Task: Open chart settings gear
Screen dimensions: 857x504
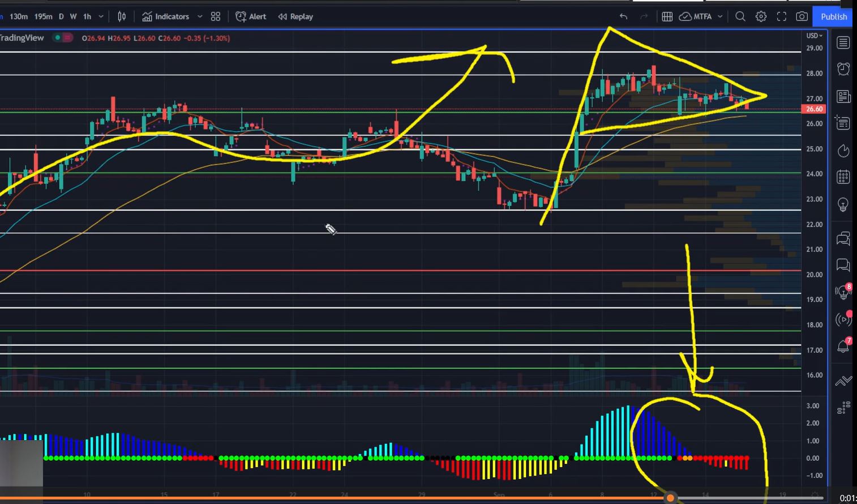Action: pyautogui.click(x=761, y=16)
